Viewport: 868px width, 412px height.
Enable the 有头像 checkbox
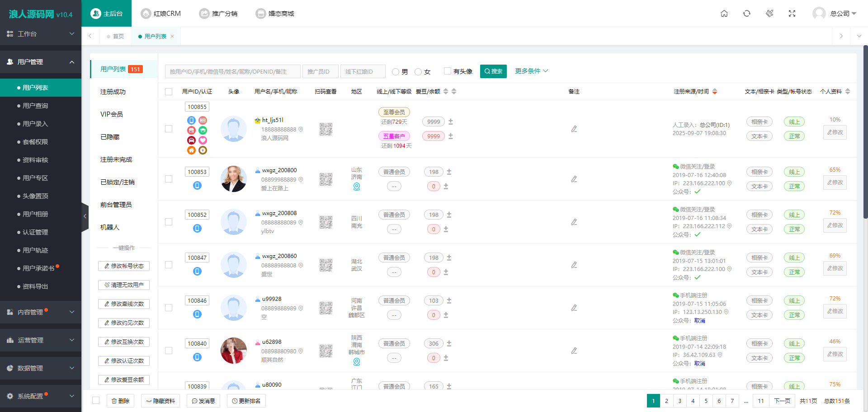pos(448,71)
